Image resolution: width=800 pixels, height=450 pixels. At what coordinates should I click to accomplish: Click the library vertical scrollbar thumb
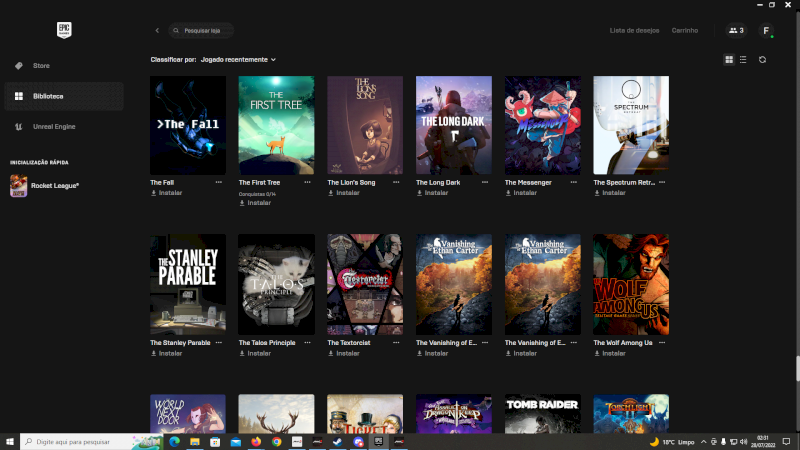pos(797,368)
